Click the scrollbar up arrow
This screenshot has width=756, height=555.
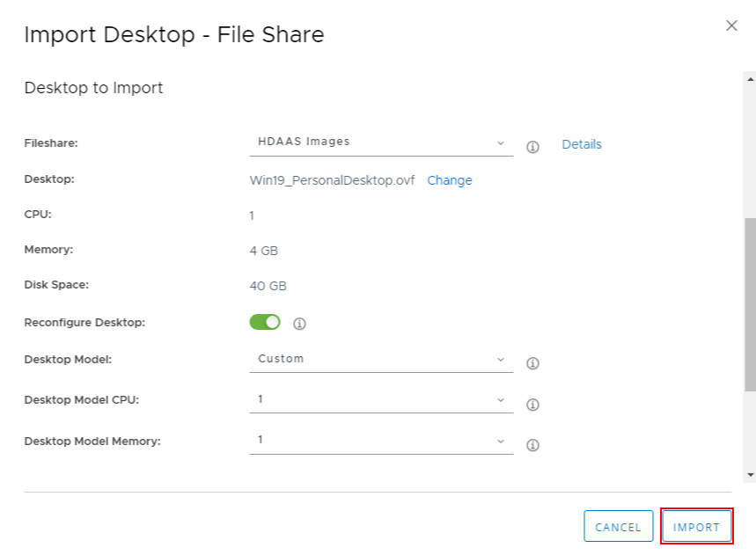750,78
